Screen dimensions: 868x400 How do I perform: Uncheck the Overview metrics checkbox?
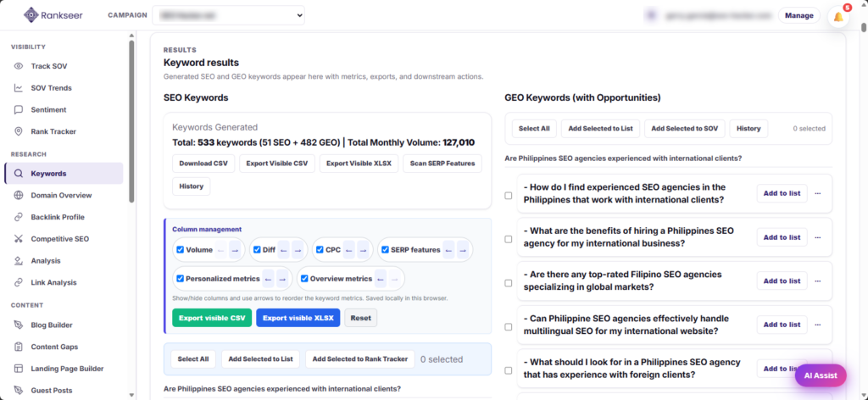pos(304,279)
